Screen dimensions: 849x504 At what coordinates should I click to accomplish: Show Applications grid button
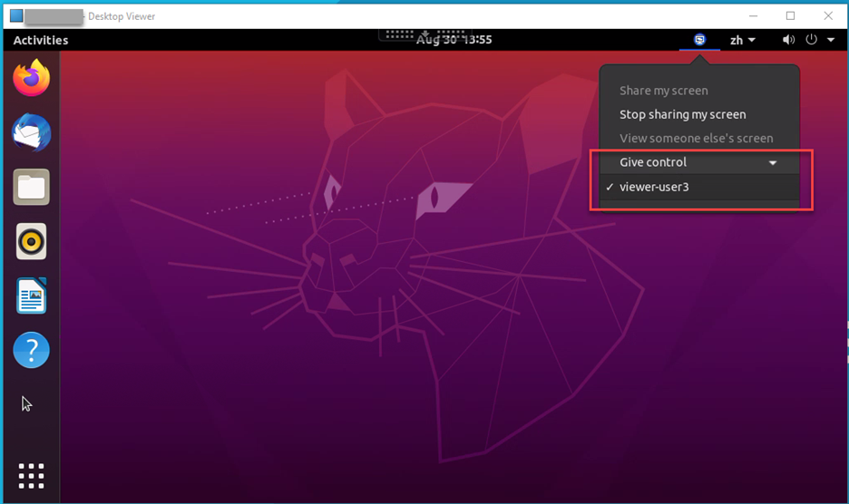pyautogui.click(x=32, y=476)
